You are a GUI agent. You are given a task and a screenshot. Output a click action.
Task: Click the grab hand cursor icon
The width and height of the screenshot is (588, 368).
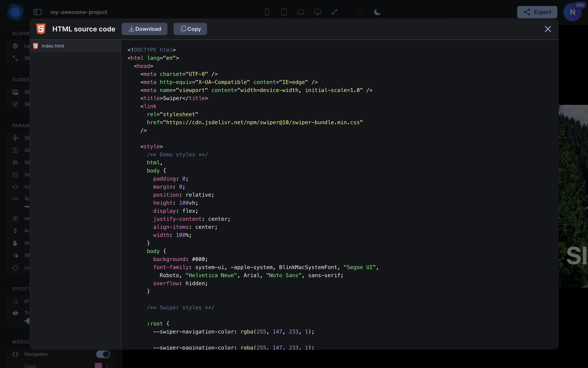pos(15,243)
